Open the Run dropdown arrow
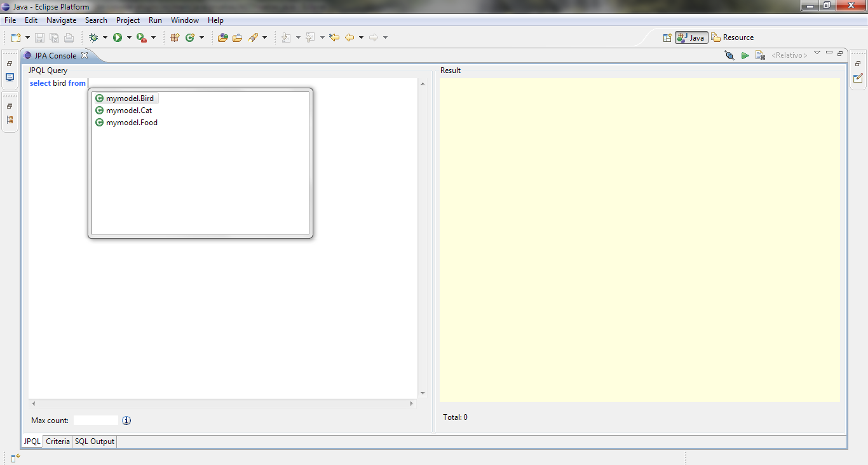868x465 pixels. pos(129,38)
